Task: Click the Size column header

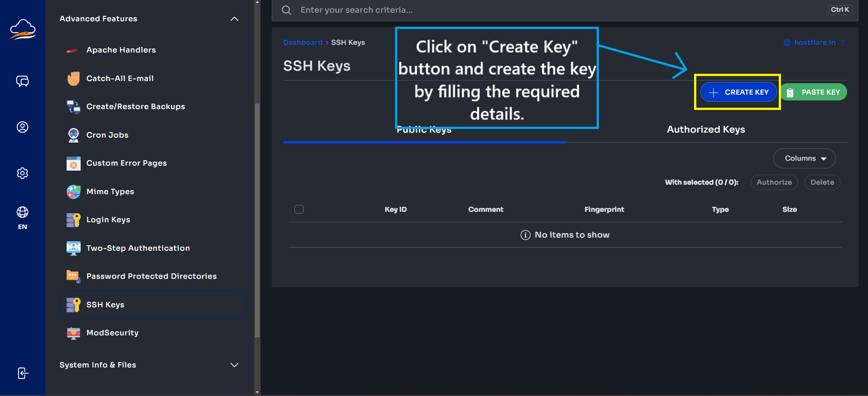Action: (789, 210)
